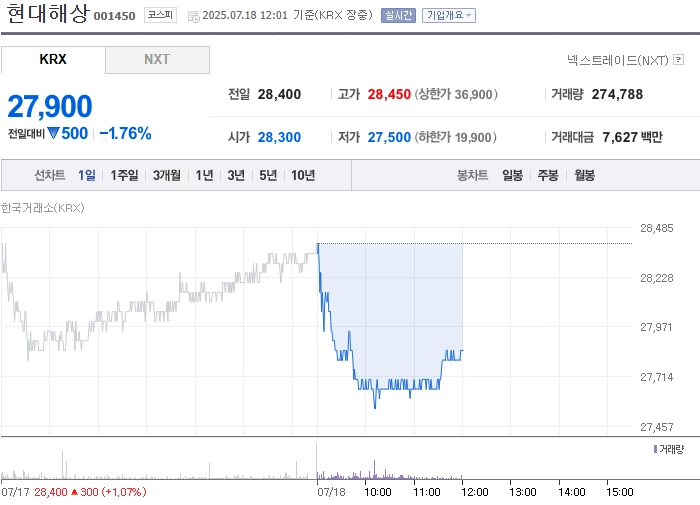Click the -1.76% change rate

(x=125, y=133)
